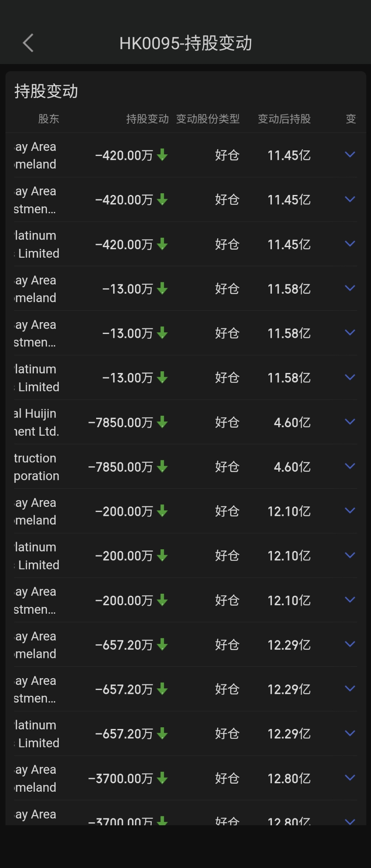Click the green down arrow beside first -420.00万
The height and width of the screenshot is (868, 371).
pyautogui.click(x=162, y=155)
